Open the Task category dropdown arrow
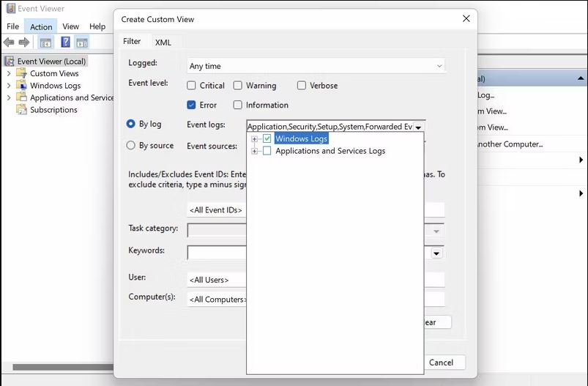588x386 pixels. pyautogui.click(x=436, y=231)
